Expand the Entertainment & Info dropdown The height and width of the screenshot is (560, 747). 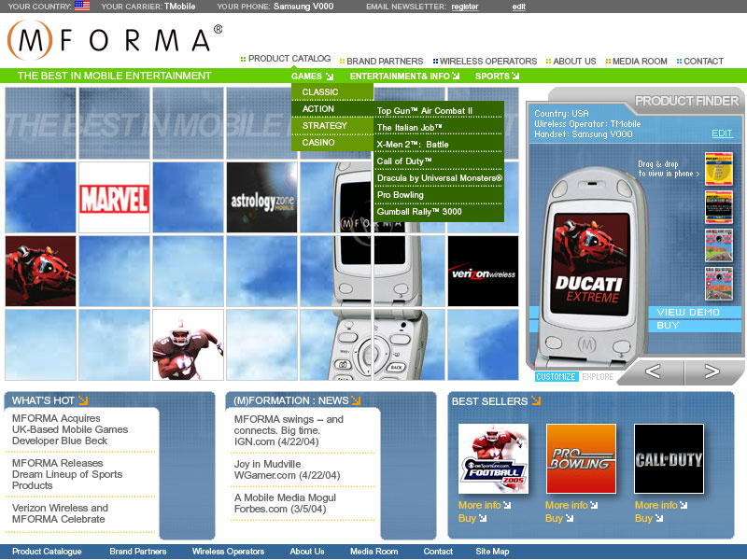(405, 76)
